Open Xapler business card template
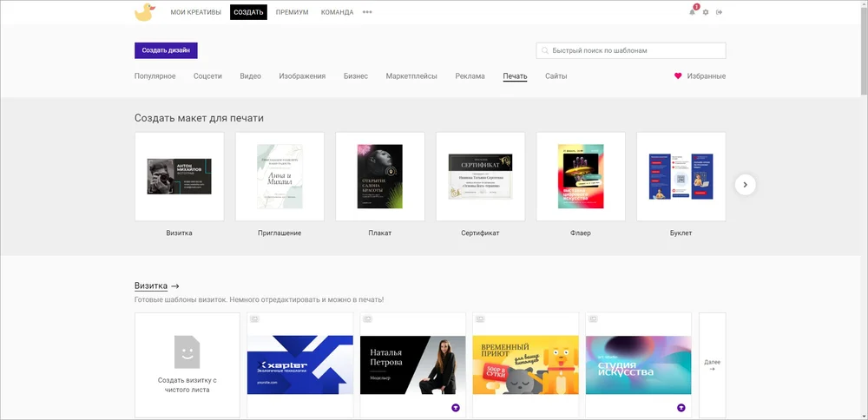Image resolution: width=868 pixels, height=420 pixels. coord(300,365)
